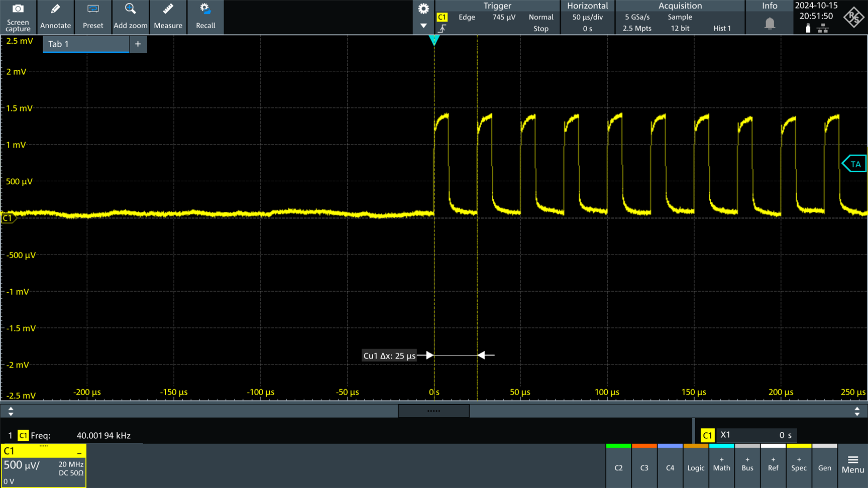Open the main Menu
868x488 pixels.
pos(853,465)
